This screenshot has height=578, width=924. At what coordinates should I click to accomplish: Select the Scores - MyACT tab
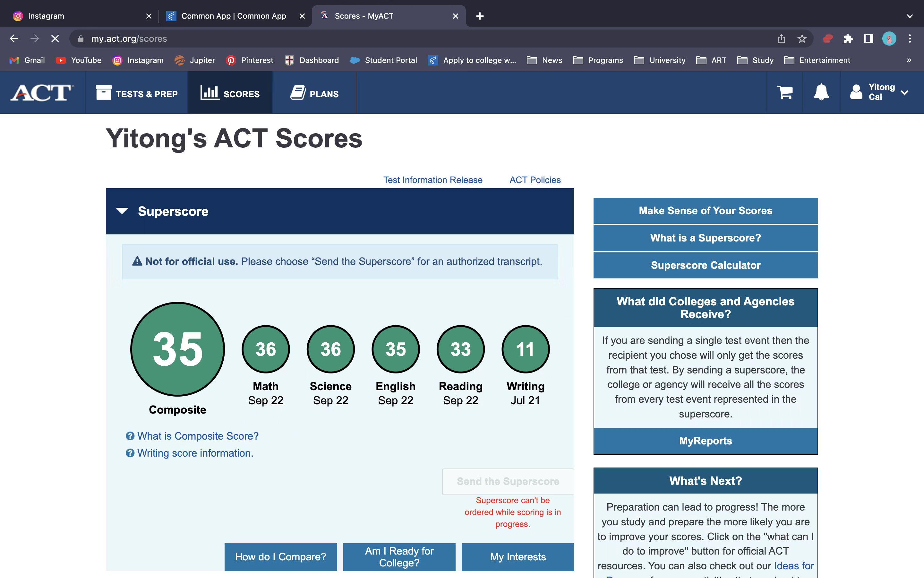(389, 16)
